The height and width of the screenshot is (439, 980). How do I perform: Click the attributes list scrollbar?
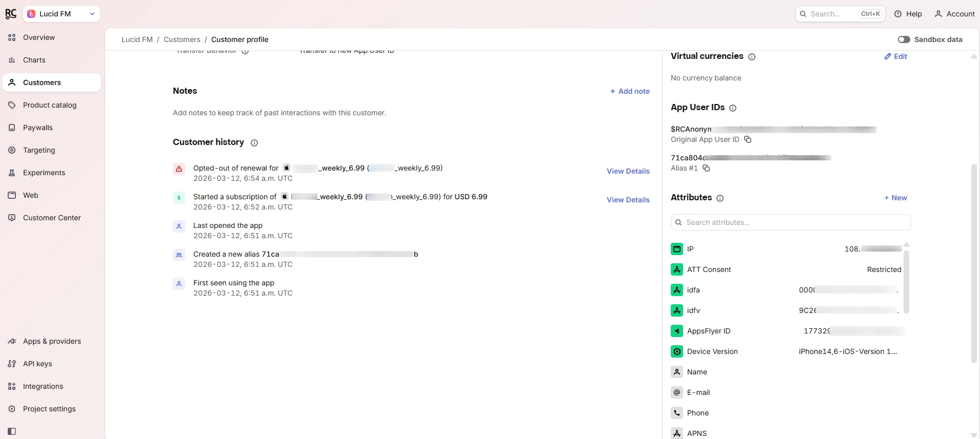tap(906, 281)
